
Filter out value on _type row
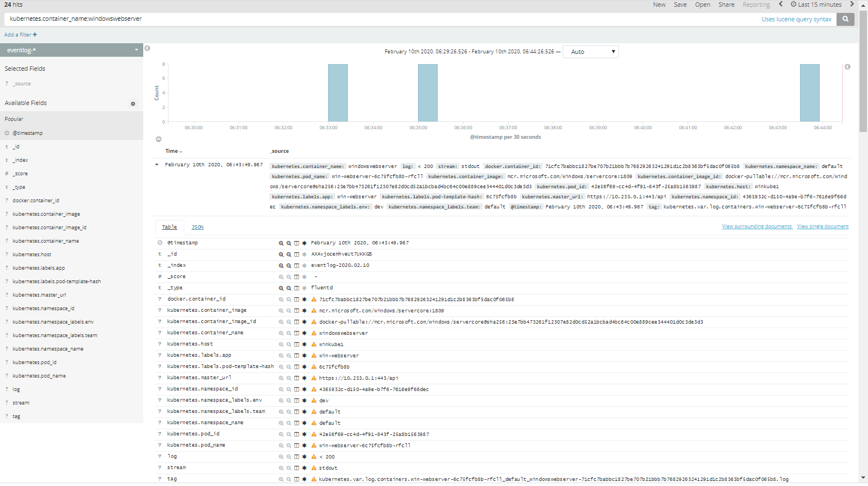coord(289,288)
